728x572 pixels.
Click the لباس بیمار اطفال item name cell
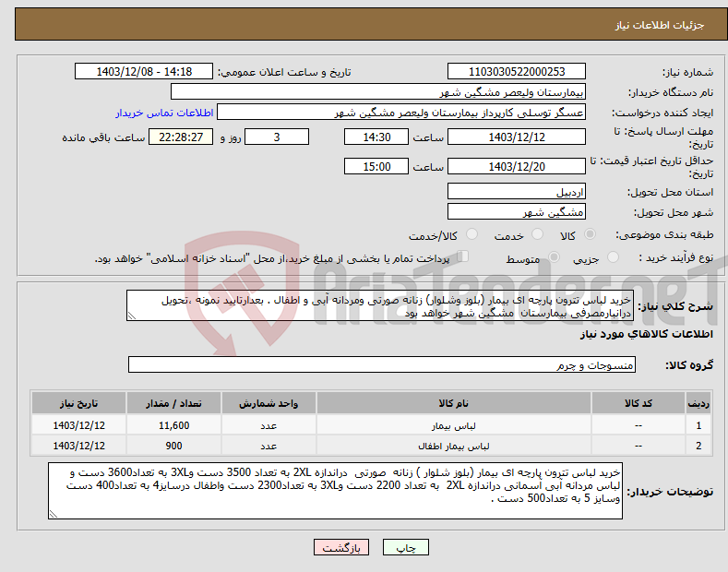pos(454,446)
